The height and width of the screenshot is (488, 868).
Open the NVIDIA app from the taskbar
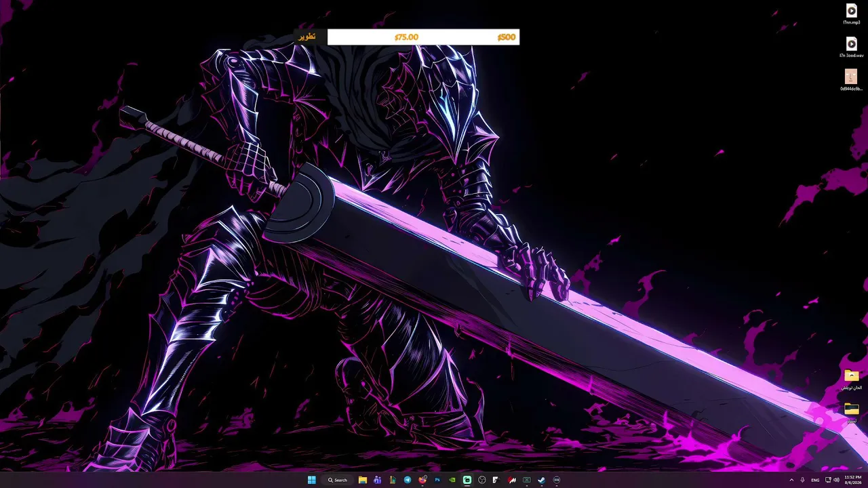tap(452, 480)
